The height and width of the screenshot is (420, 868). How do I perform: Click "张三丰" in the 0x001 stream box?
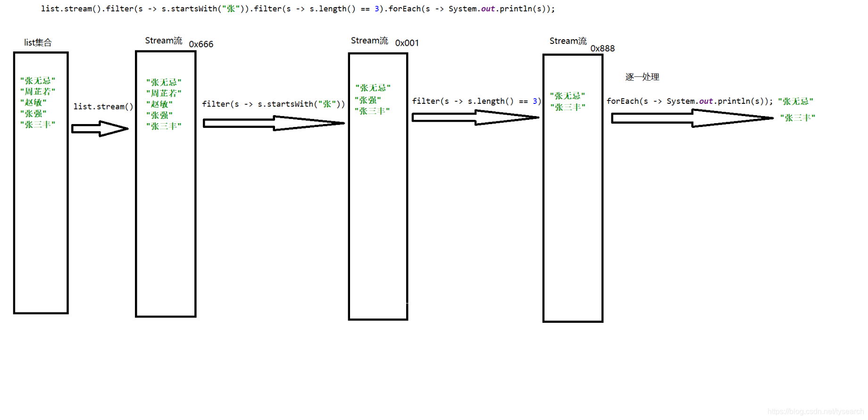373,111
